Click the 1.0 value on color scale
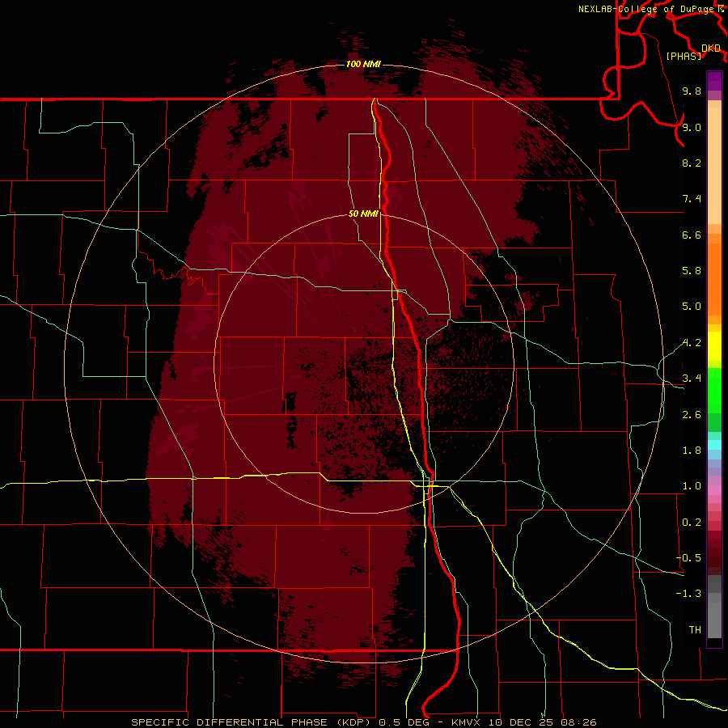Screen dimensions: 728x728 (x=692, y=486)
